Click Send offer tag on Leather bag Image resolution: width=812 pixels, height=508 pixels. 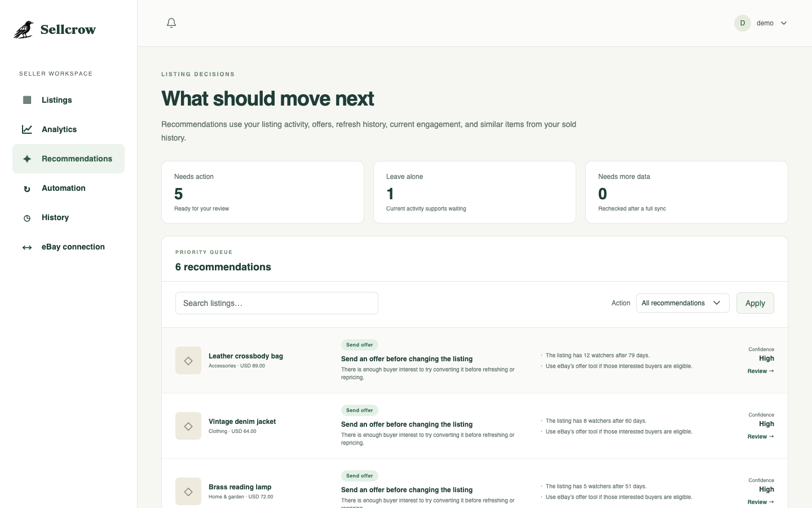tap(360, 345)
